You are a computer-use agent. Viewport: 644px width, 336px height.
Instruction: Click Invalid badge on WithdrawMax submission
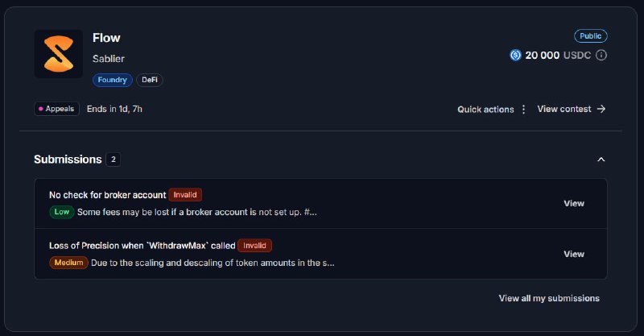click(254, 246)
